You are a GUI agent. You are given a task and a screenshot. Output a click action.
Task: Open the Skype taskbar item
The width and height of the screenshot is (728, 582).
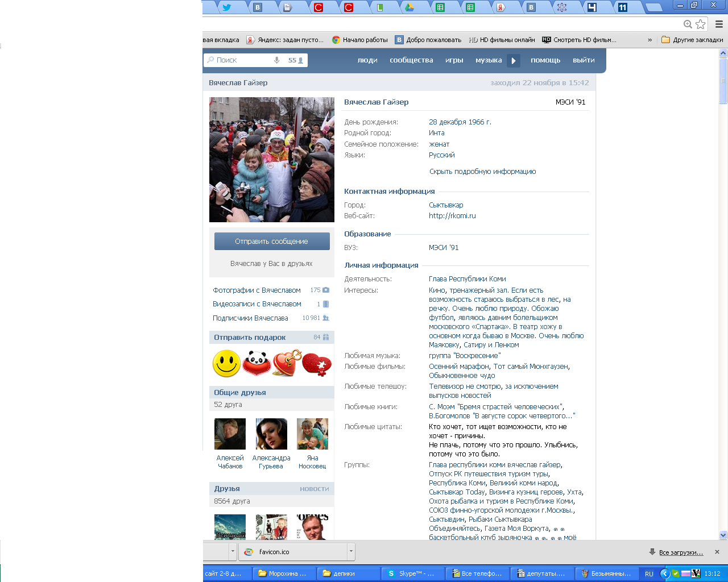409,573
